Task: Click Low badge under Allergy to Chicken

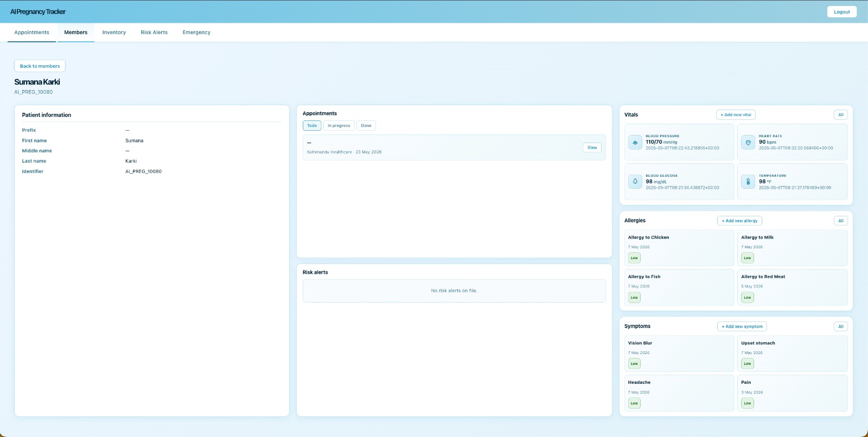Action: (634, 258)
